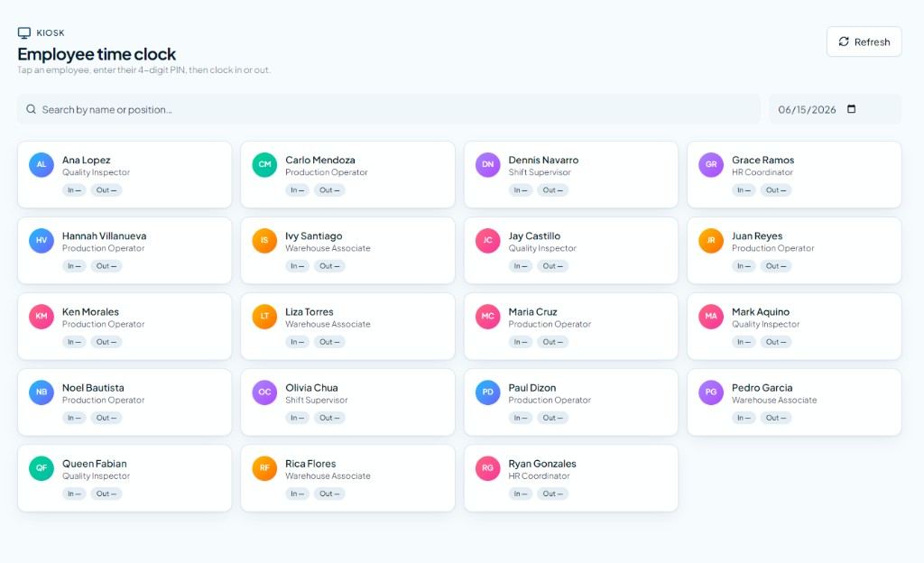Click the Carlo Mendoza name
The height and width of the screenshot is (563, 924).
point(320,161)
